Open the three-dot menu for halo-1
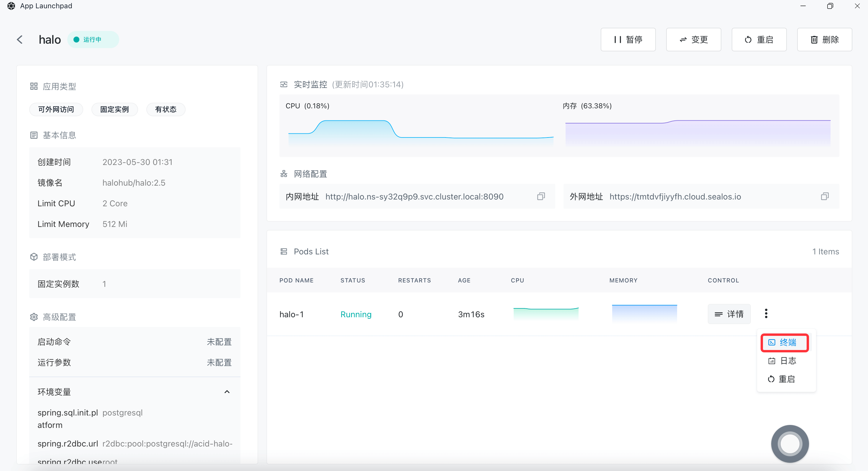Screen dimensions: 868x471 click(766, 313)
